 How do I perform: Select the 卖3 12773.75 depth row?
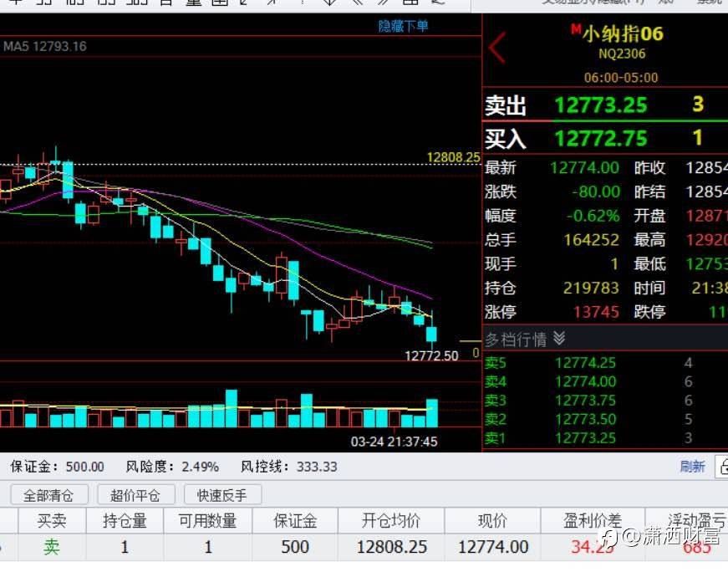(x=605, y=401)
